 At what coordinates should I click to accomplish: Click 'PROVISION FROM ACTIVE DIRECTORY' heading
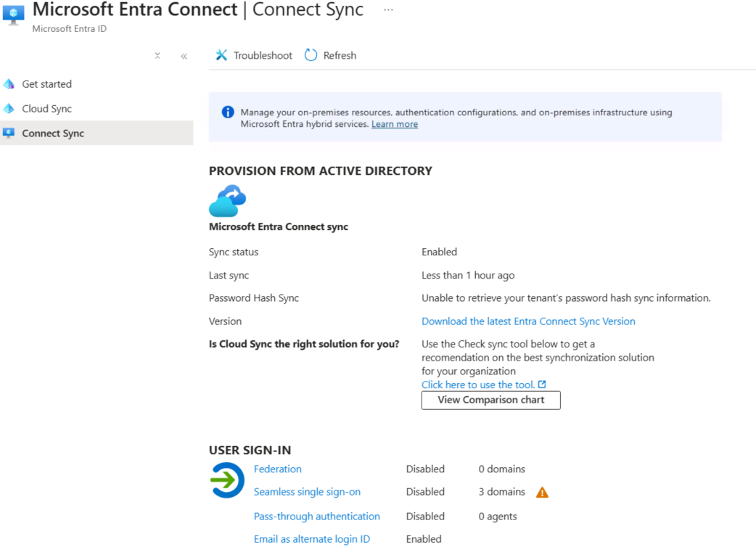321,171
